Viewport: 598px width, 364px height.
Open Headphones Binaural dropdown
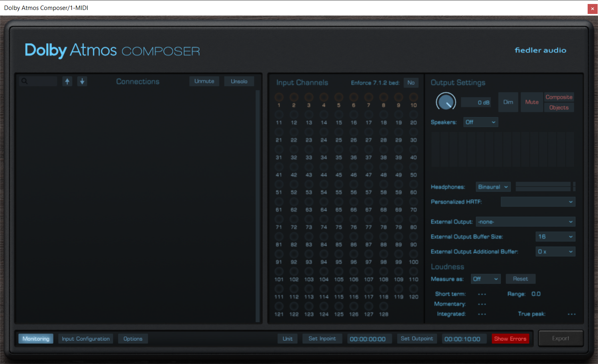(493, 187)
